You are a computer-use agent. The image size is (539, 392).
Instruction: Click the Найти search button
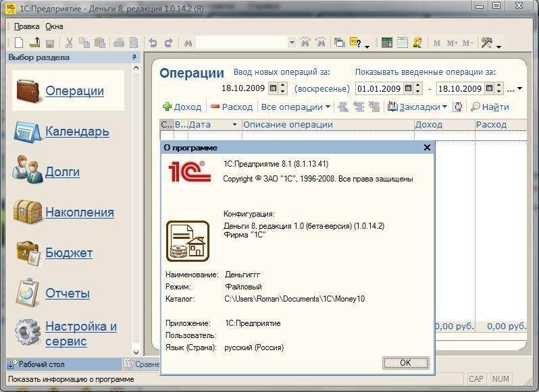pos(490,107)
